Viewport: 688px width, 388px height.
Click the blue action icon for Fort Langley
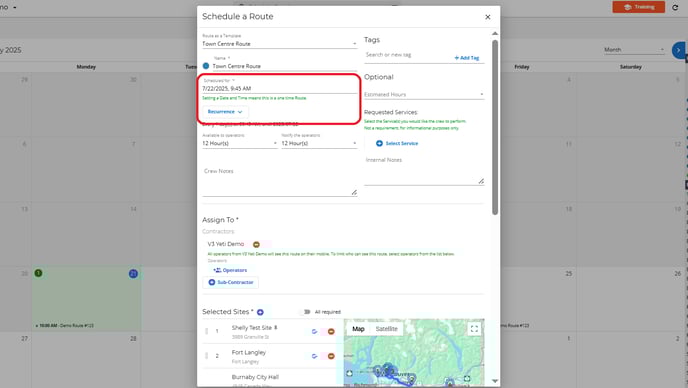[x=314, y=356]
